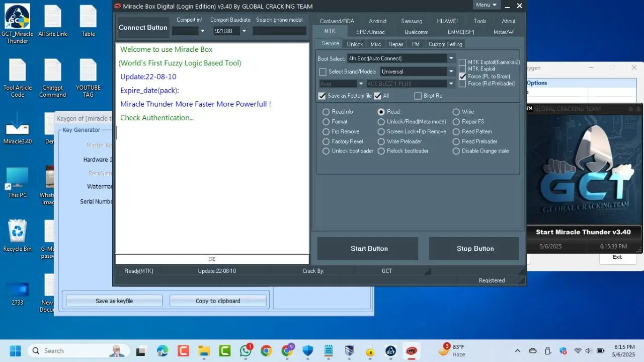
Task: Click the Registered status text
Action: [492, 280]
